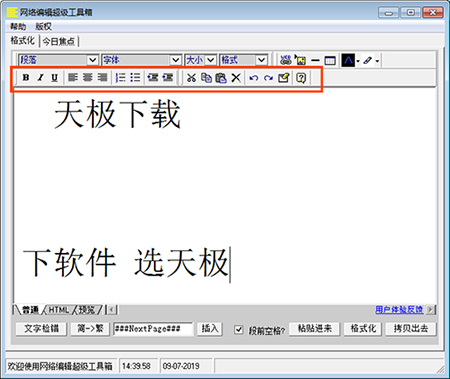Image resolution: width=450 pixels, height=379 pixels.
Task: Click the right scroll arrow near feedback link
Action: click(431, 310)
